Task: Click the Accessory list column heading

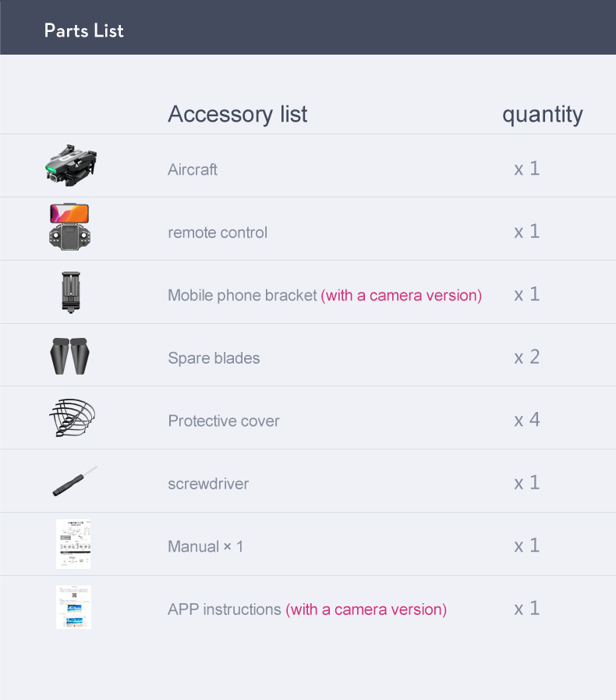Action: [x=237, y=114]
